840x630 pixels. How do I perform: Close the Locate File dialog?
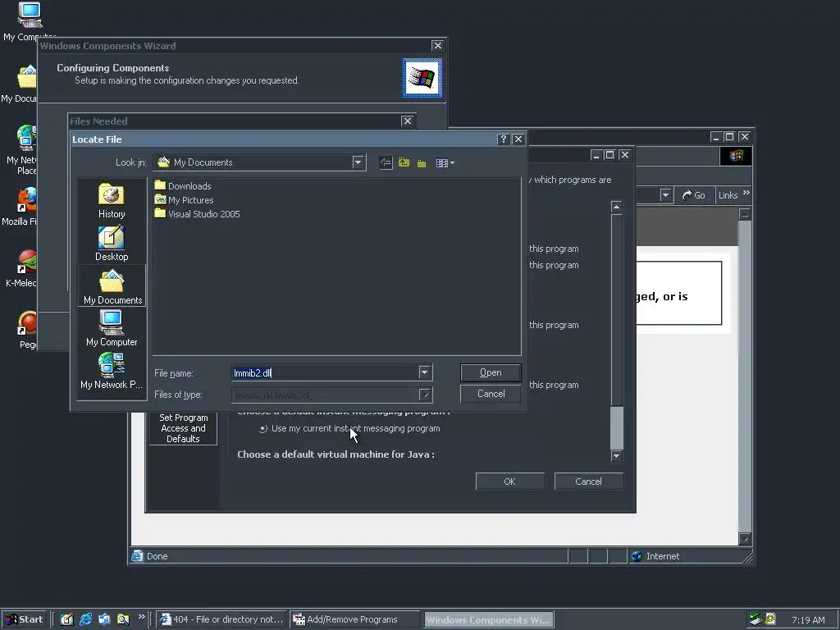coord(518,139)
